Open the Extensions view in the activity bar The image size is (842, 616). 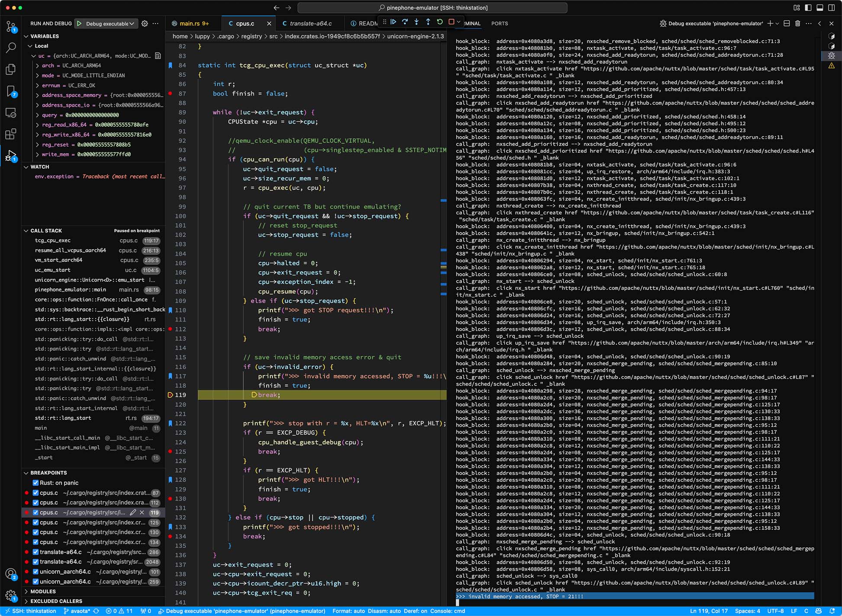tap(11, 134)
